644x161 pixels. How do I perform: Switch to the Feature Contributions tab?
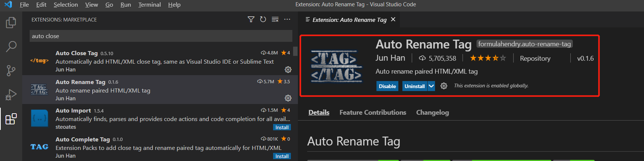click(x=373, y=112)
